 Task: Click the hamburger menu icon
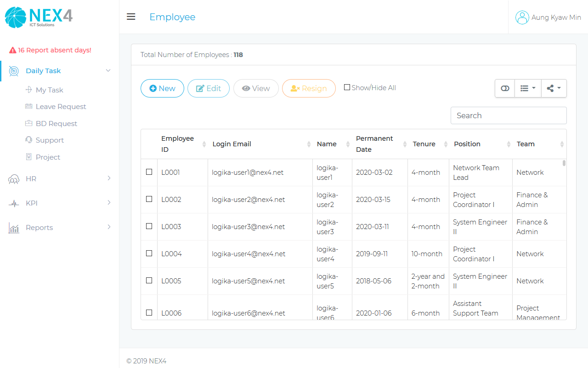click(131, 17)
